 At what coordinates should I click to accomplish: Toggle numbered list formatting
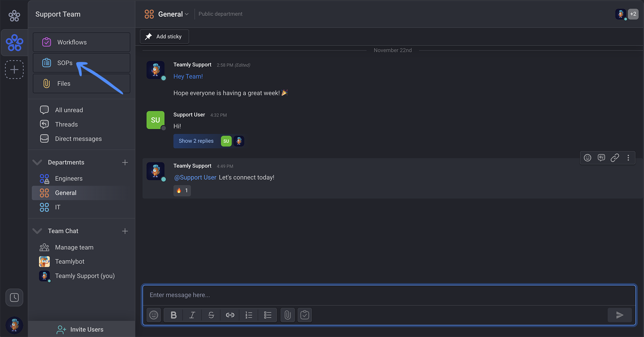[x=249, y=315]
